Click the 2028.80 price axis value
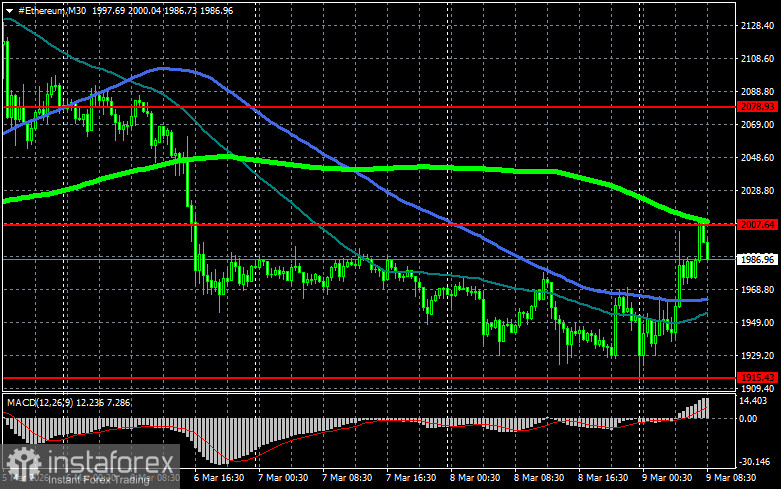 [758, 191]
